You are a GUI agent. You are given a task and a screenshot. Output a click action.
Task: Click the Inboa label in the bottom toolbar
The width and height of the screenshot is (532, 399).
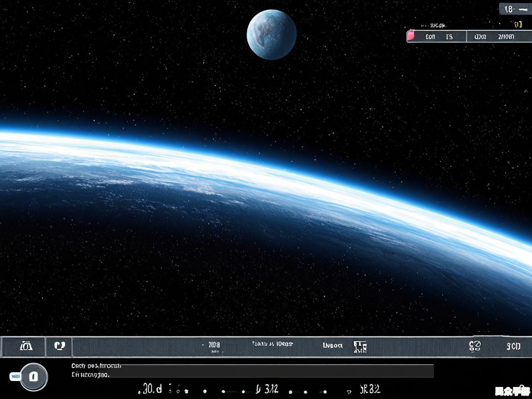332,345
